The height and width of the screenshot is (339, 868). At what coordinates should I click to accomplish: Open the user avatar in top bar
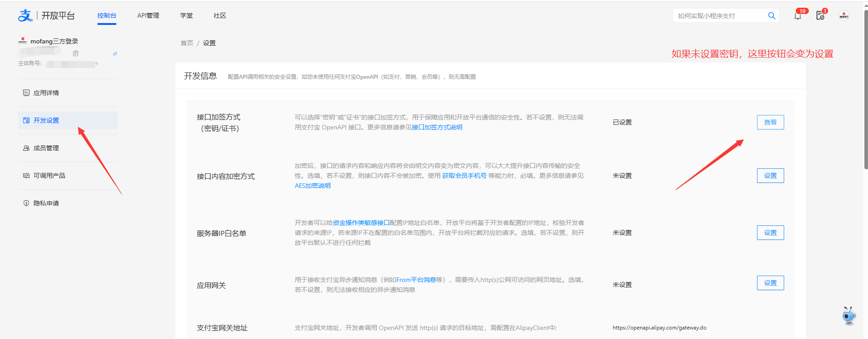(x=844, y=16)
